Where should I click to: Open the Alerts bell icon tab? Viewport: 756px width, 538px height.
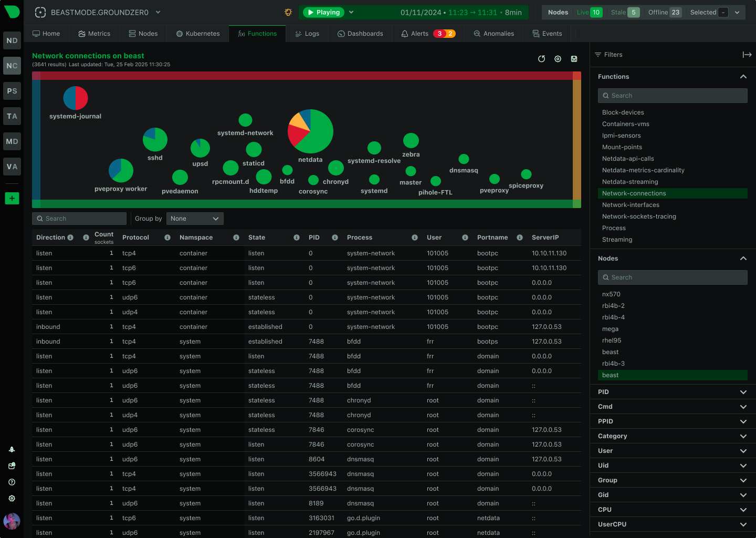pyautogui.click(x=404, y=33)
